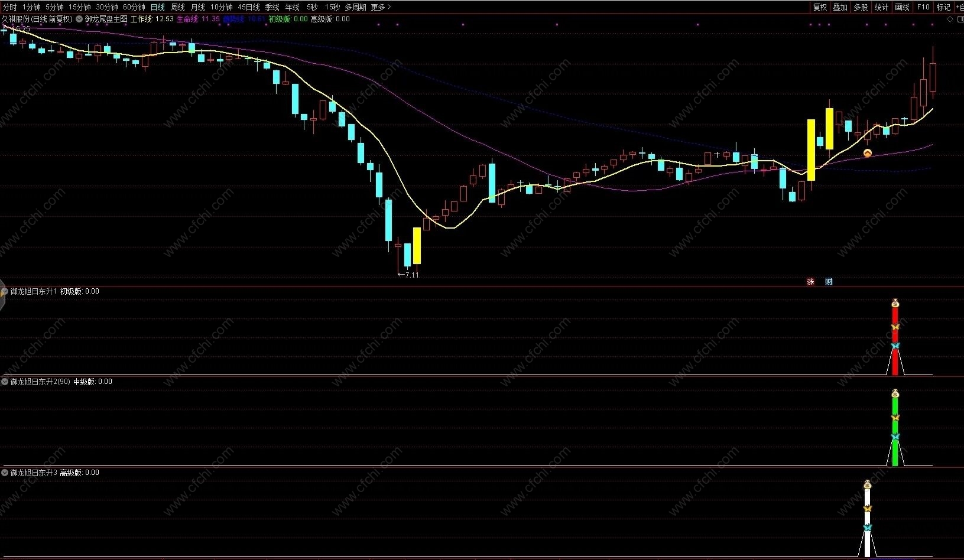The height and width of the screenshot is (560, 964).
Task: Switch to the 月线 monthly tab
Action: (197, 7)
